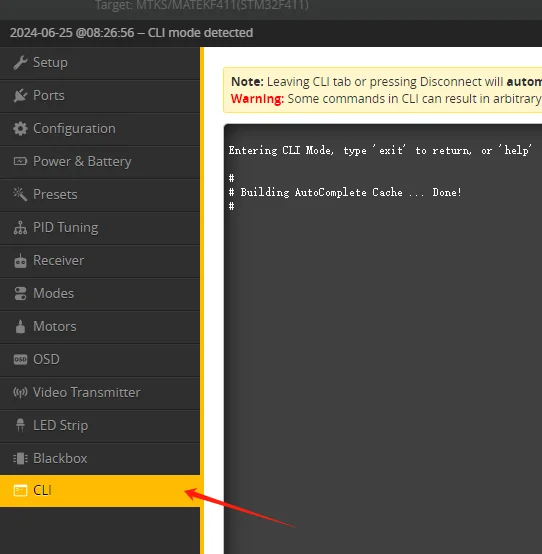Click the Presets magic wand icon

tap(20, 194)
